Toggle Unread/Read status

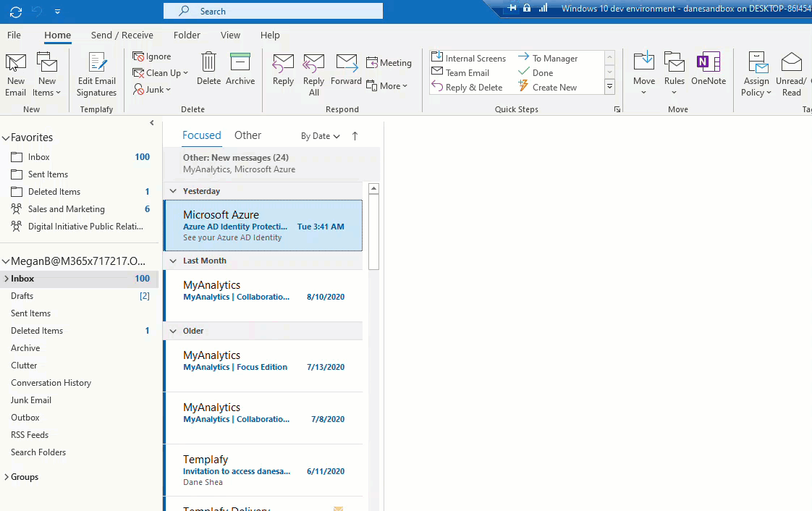791,75
